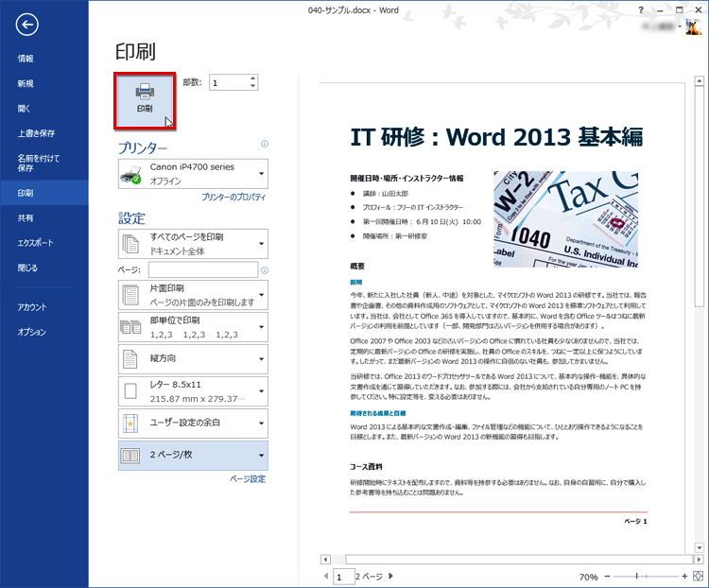Expand 部単位で印刷 collation dropdown
This screenshot has width=709, height=588.
click(x=193, y=327)
